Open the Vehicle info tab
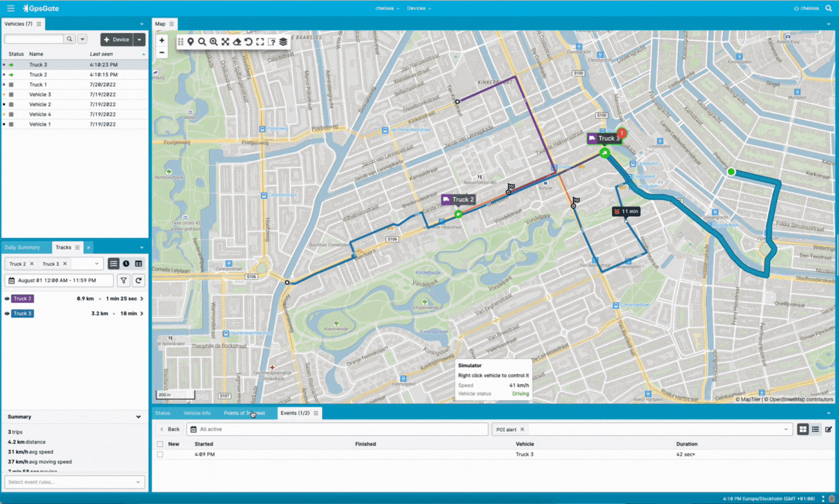The height and width of the screenshot is (504, 839). pos(197,413)
